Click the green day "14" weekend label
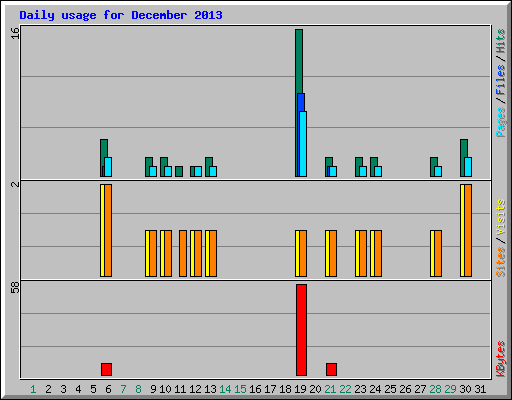 (x=225, y=389)
